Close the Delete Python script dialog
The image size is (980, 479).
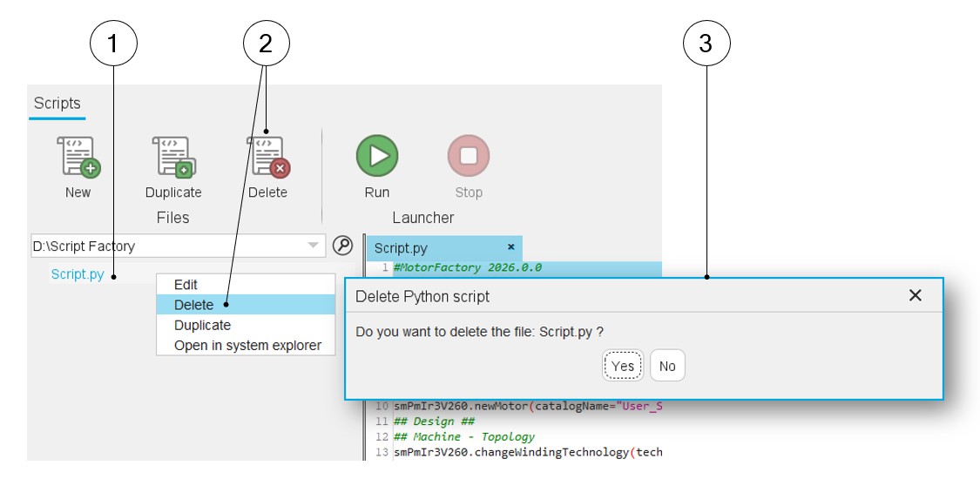(915, 296)
